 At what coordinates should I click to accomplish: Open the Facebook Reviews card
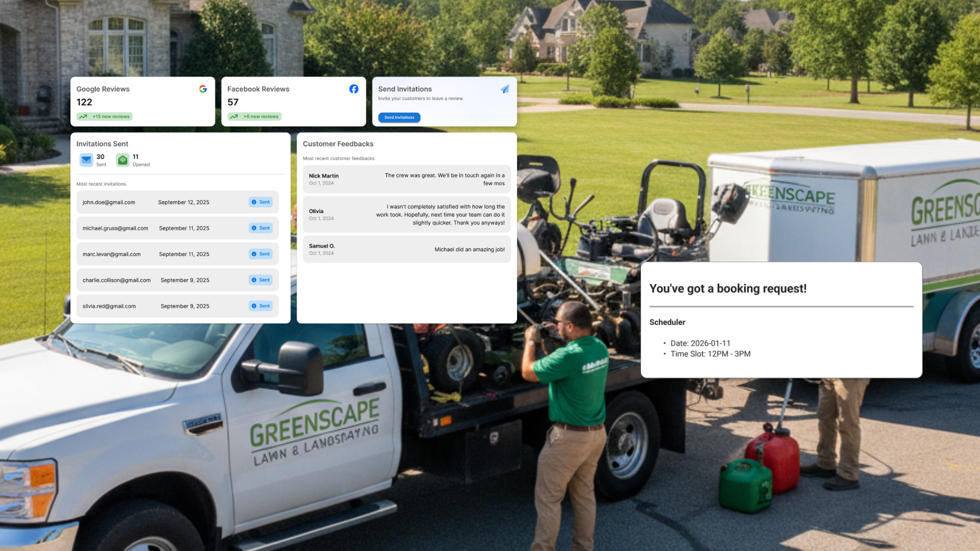(x=293, y=102)
